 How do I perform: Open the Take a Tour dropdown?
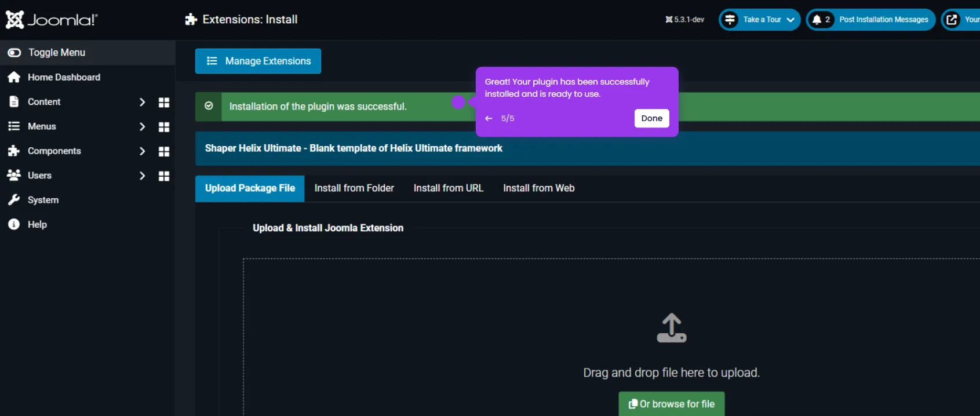tap(760, 20)
